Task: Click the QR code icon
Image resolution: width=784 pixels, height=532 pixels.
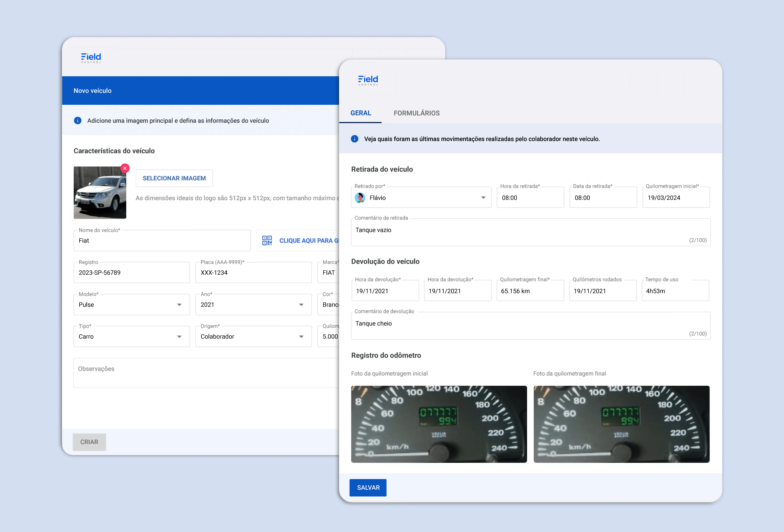Action: pyautogui.click(x=267, y=240)
